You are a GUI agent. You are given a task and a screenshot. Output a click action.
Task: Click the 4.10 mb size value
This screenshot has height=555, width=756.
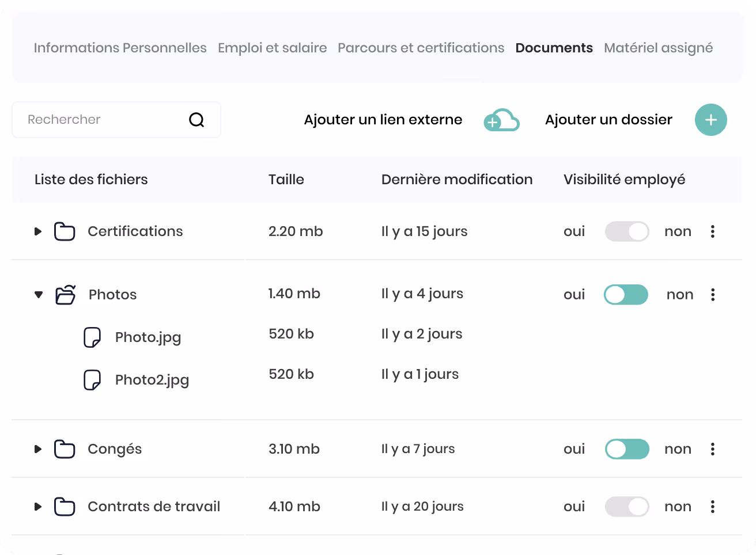[294, 507]
